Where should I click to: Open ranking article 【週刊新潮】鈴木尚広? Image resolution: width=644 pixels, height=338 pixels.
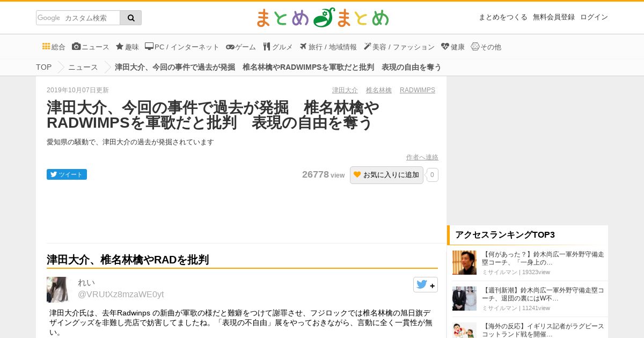(x=543, y=294)
